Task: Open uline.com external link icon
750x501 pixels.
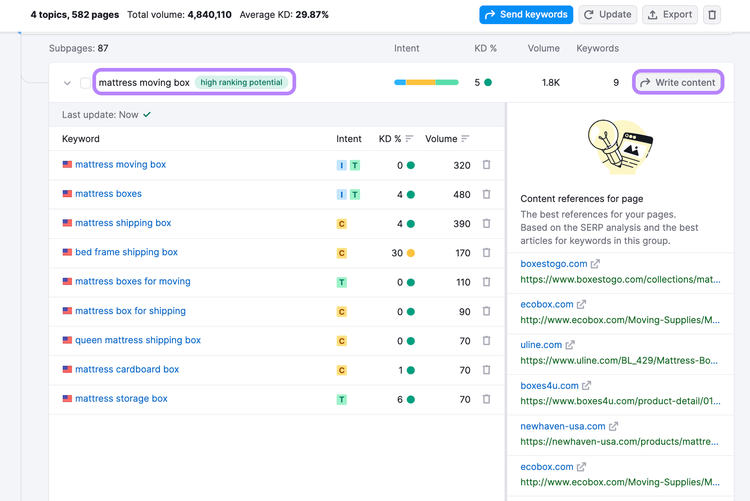Action: pyautogui.click(x=570, y=345)
